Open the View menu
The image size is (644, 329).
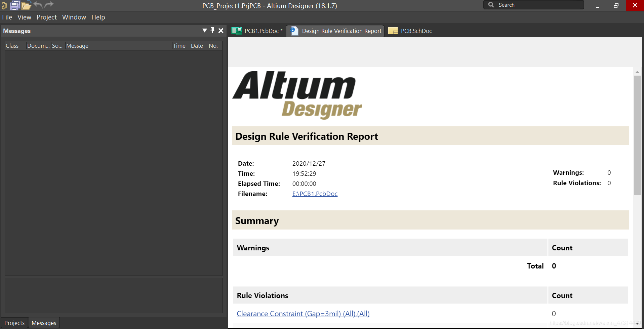click(24, 17)
